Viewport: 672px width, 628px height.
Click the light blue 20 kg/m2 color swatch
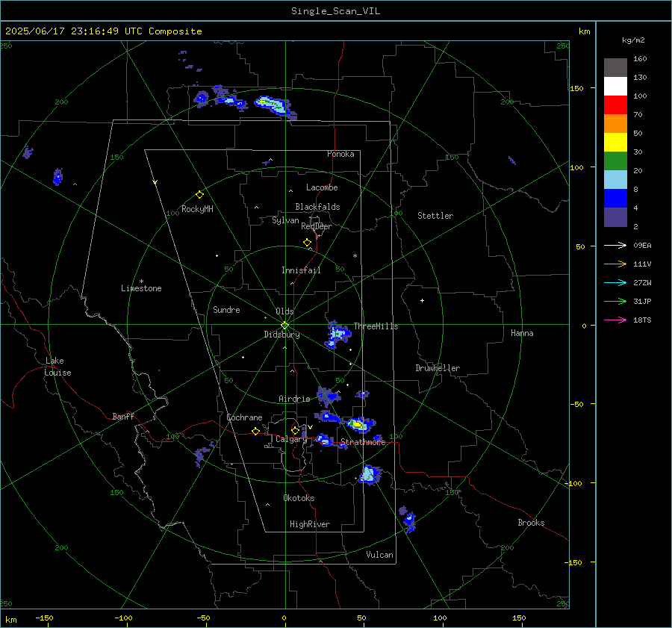[615, 180]
